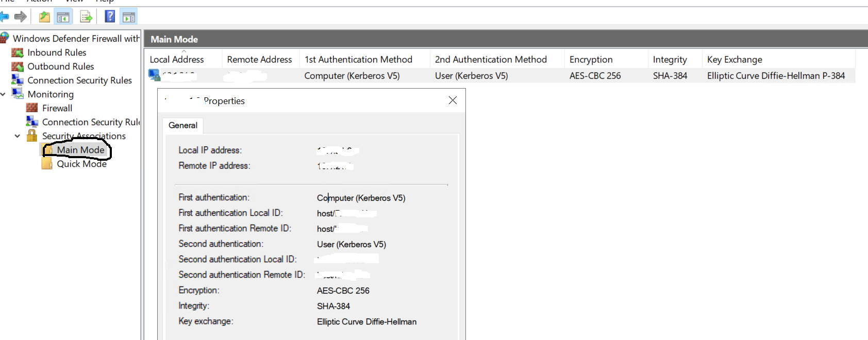Screen dimensions: 868x340
Task: Open the Action menu
Action: tap(39, 2)
